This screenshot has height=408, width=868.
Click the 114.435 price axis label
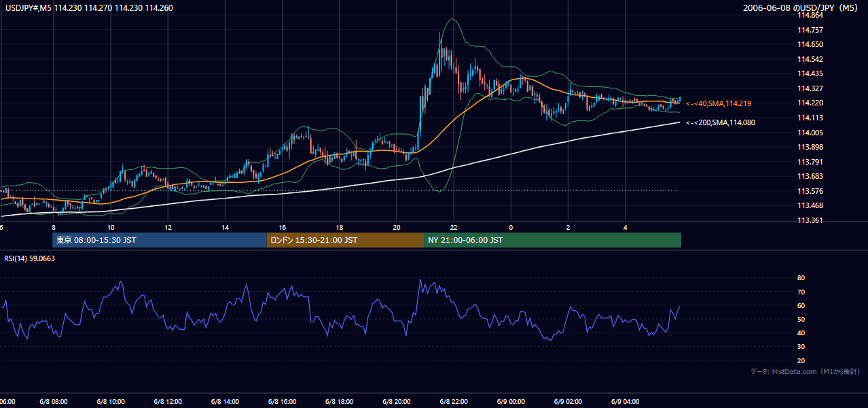(x=810, y=73)
